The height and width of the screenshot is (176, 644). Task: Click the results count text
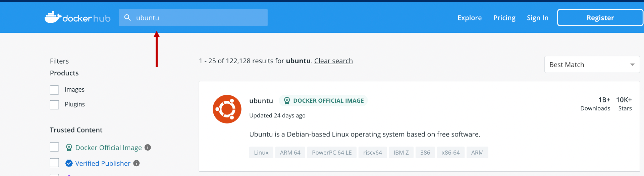(x=256, y=61)
